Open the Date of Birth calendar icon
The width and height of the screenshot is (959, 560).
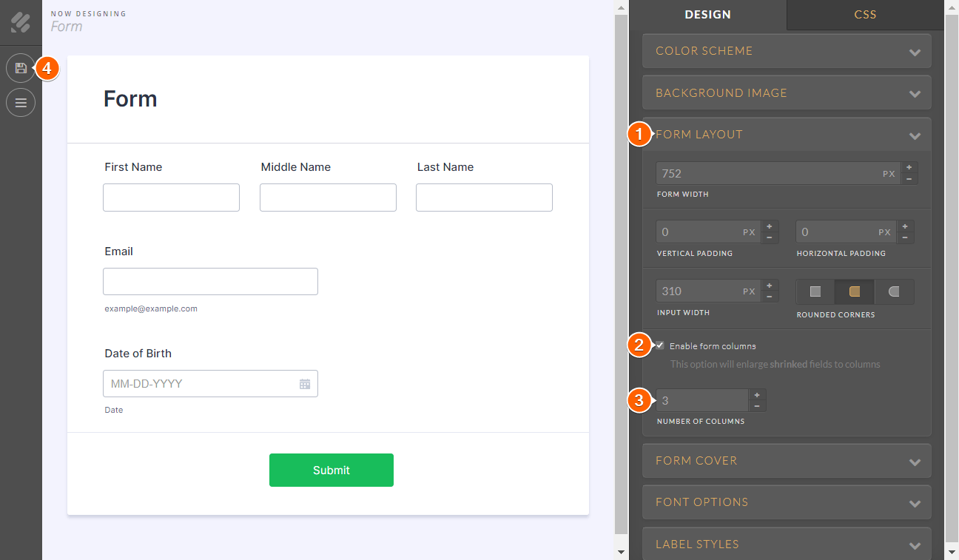pyautogui.click(x=305, y=384)
